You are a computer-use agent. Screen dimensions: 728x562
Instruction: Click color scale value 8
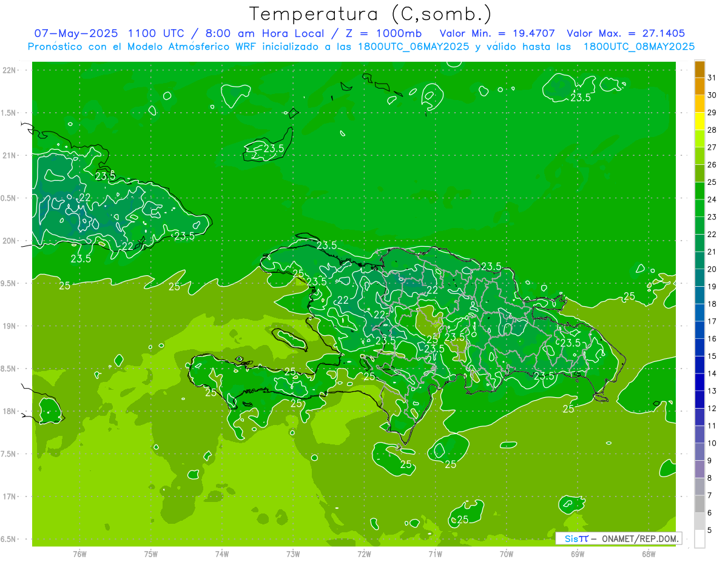710,478
